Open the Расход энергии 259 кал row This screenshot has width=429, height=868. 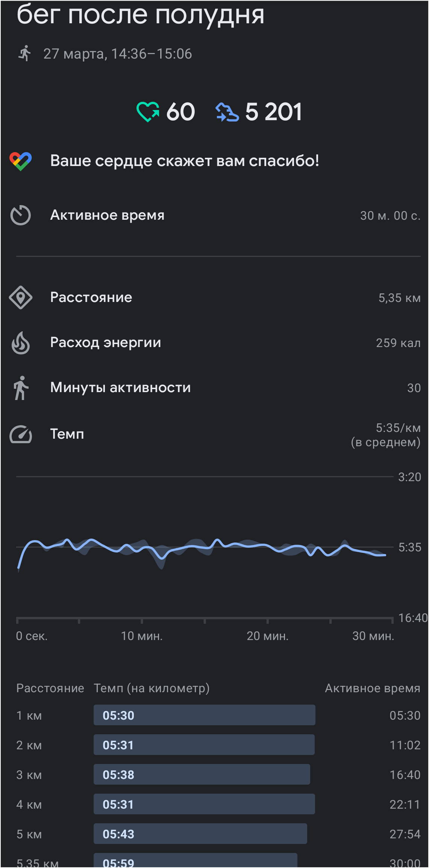pyautogui.click(x=214, y=343)
